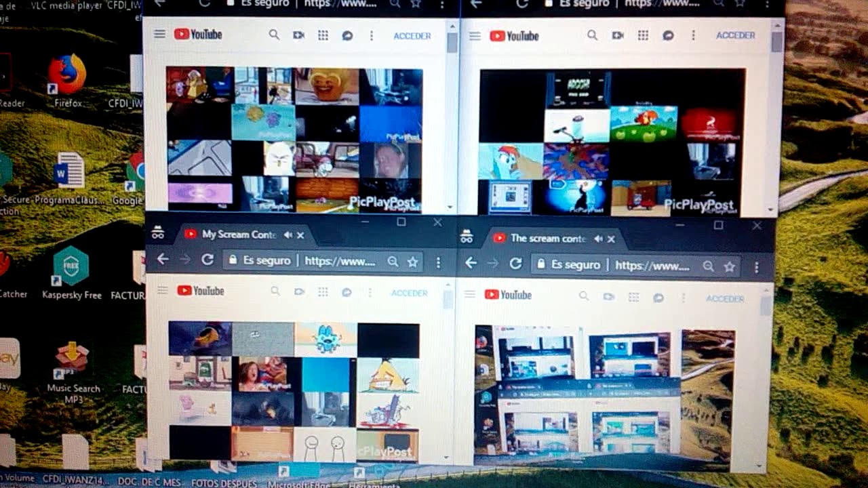Open hamburger menu in top-left YouTube window
The height and width of the screenshot is (488, 868).
[159, 34]
